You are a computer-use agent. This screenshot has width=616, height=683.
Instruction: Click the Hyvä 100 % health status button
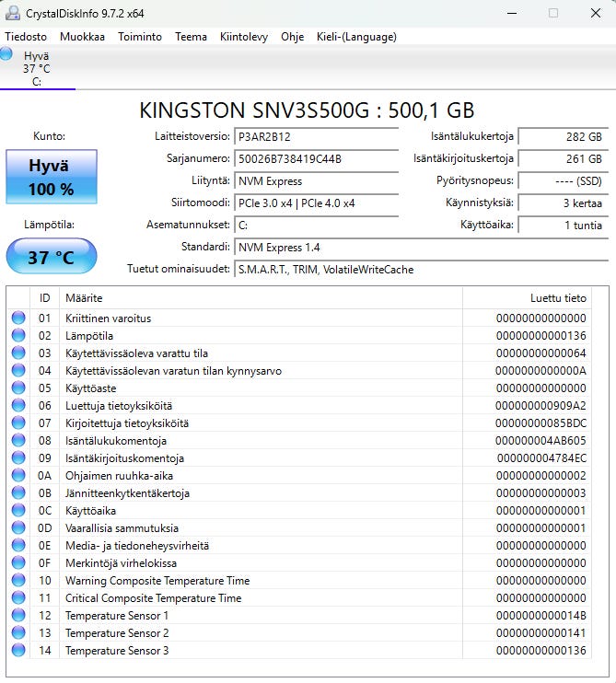pos(51,178)
